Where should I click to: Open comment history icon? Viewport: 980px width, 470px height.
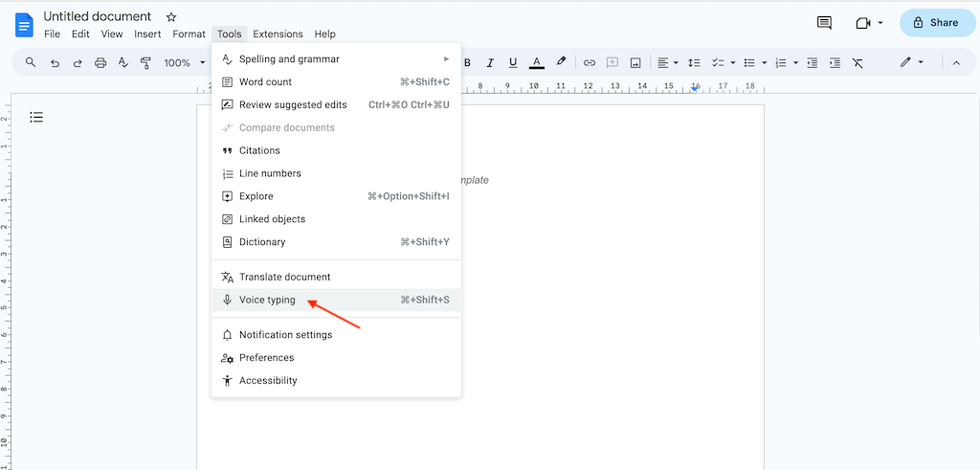click(824, 23)
